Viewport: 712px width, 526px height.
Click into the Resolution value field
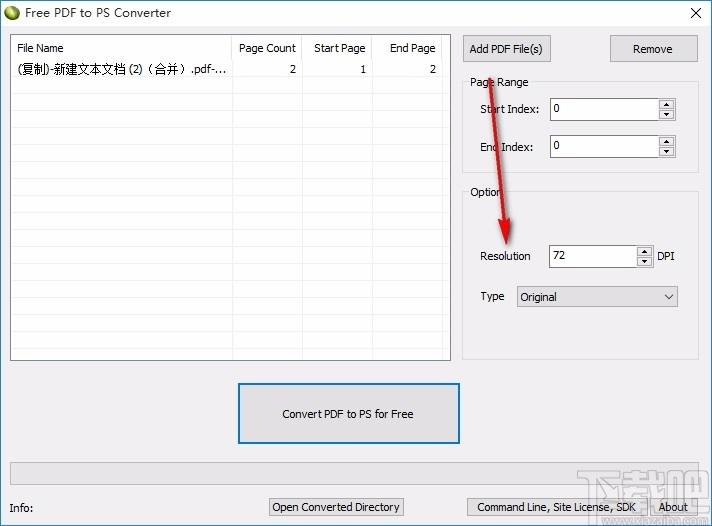point(593,256)
